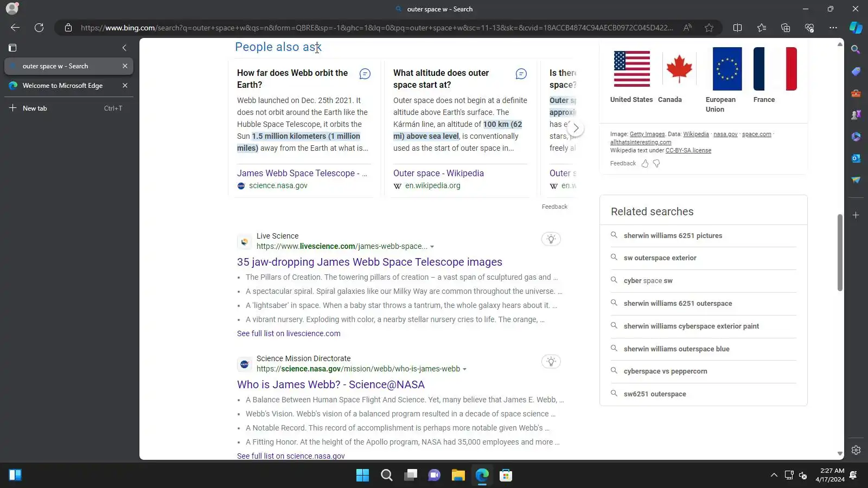Open chat for outer space altitude question

[x=521, y=74]
